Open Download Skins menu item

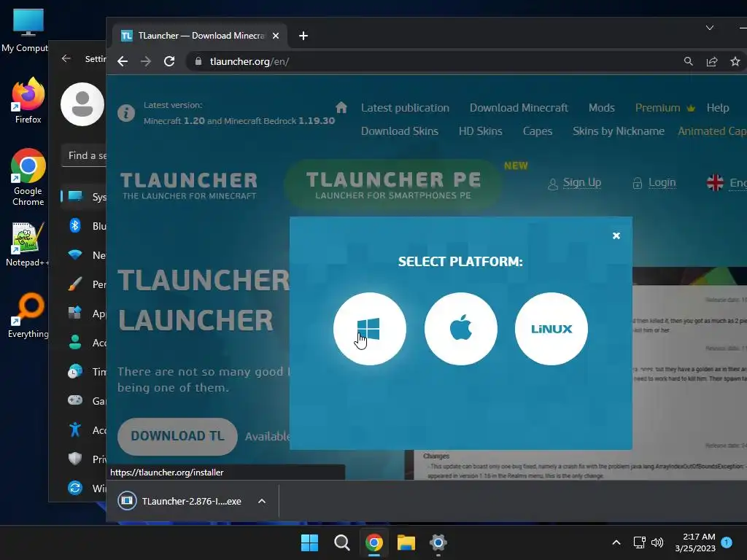399,131
